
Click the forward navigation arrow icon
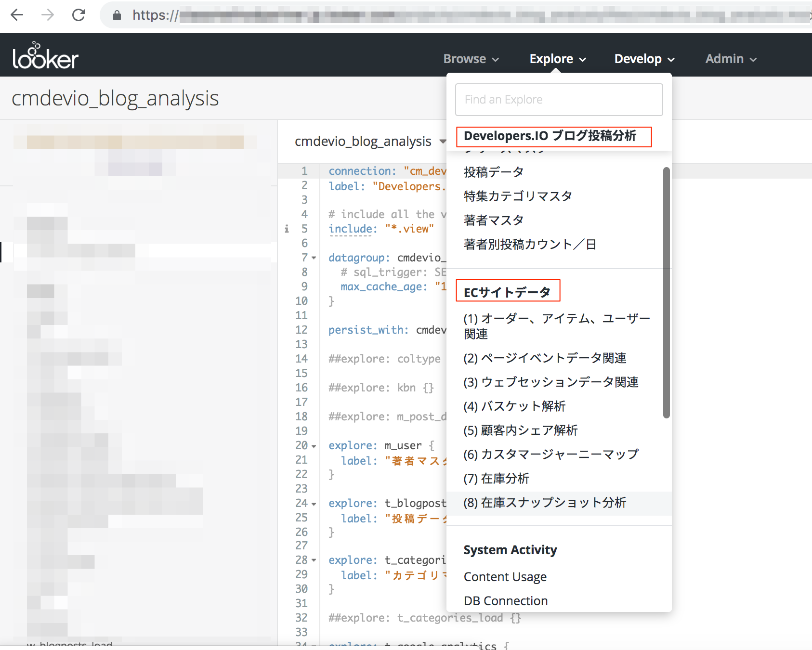coord(47,15)
